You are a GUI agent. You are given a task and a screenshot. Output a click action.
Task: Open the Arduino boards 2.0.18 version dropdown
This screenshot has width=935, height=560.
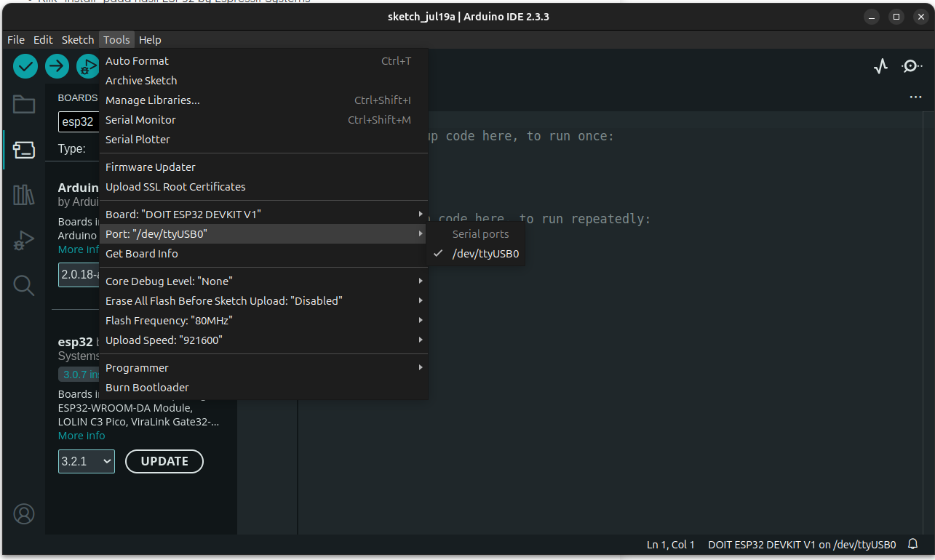point(79,275)
